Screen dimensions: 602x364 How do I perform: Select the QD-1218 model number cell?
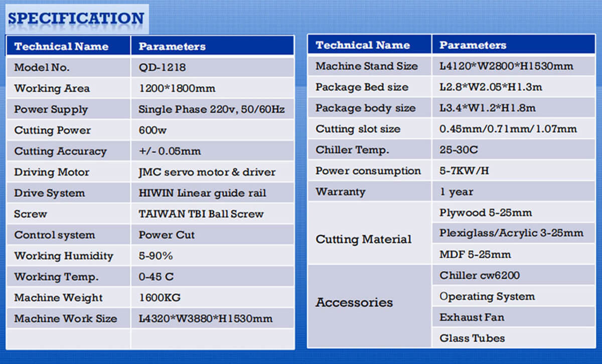tap(162, 68)
